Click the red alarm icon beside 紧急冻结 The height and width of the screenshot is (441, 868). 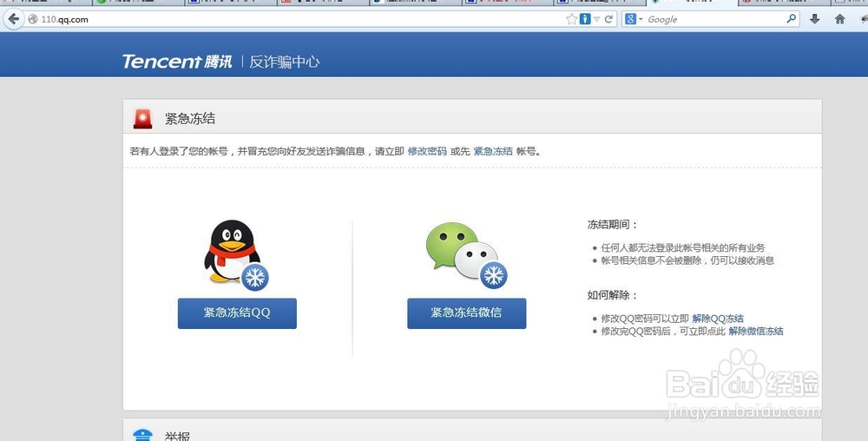(x=143, y=118)
